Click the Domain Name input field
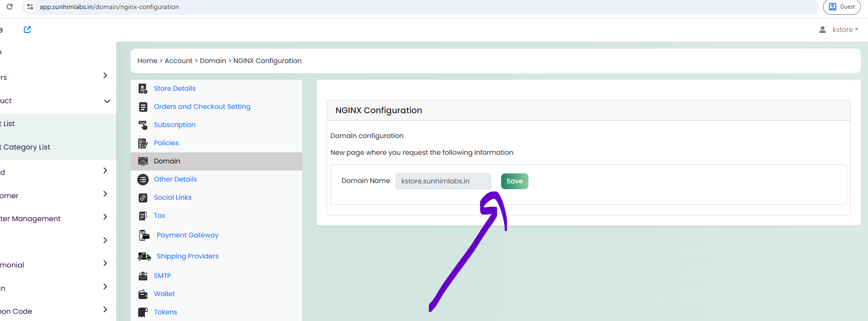This screenshot has height=321, width=868. tap(443, 181)
